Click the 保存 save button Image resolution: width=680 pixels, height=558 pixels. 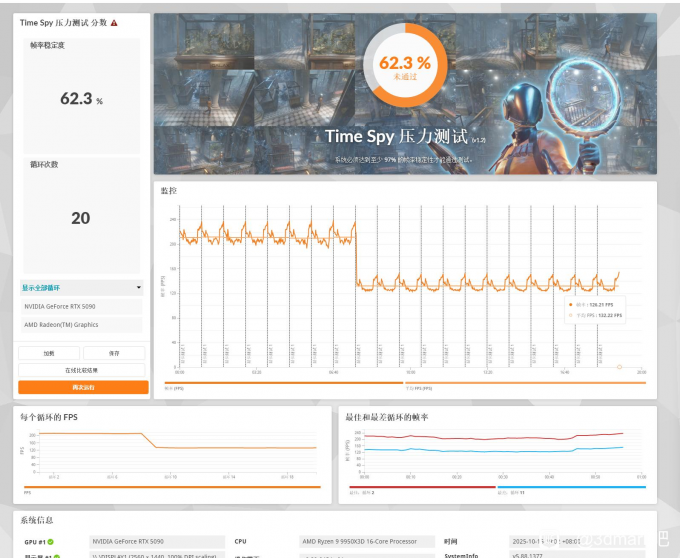pos(114,353)
